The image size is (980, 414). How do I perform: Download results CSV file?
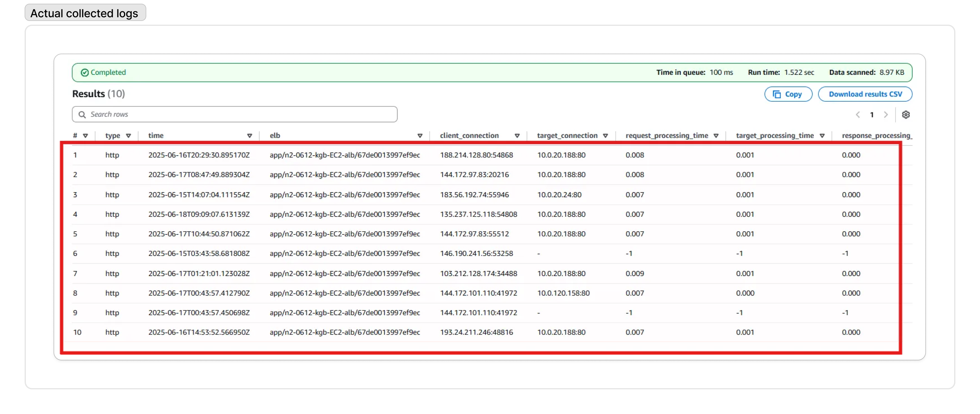pos(865,94)
